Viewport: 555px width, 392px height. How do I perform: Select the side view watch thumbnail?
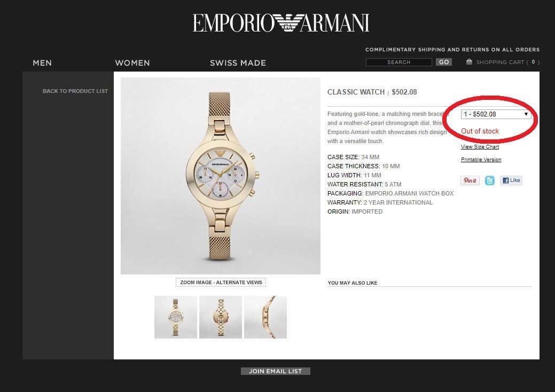(x=265, y=317)
